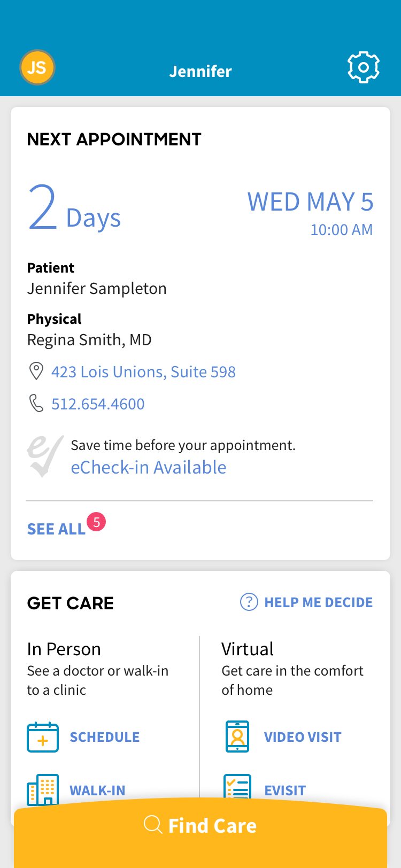Select the VIDEO VISIT option
Viewport: 401px width, 868px height.
pyautogui.click(x=303, y=737)
